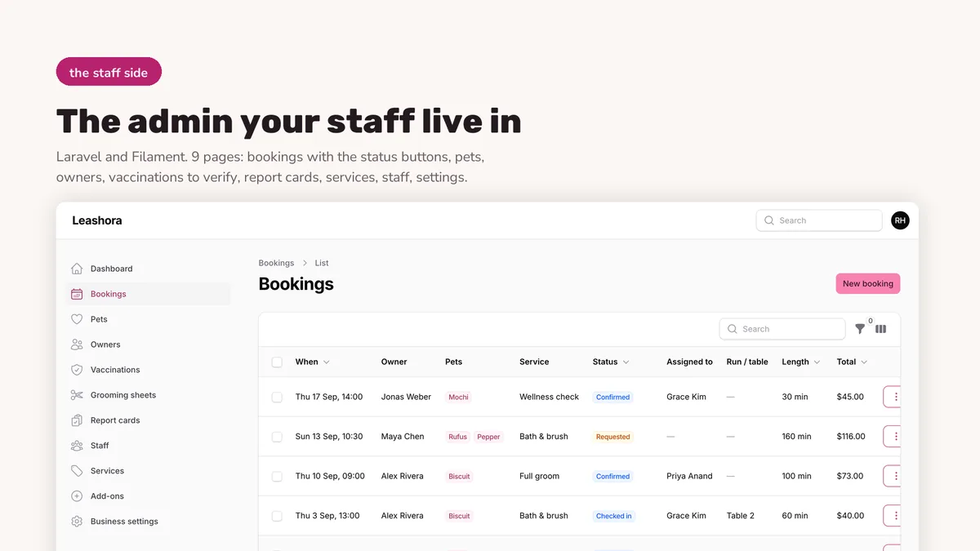
Task: Click the Service column header
Action: [x=534, y=362]
